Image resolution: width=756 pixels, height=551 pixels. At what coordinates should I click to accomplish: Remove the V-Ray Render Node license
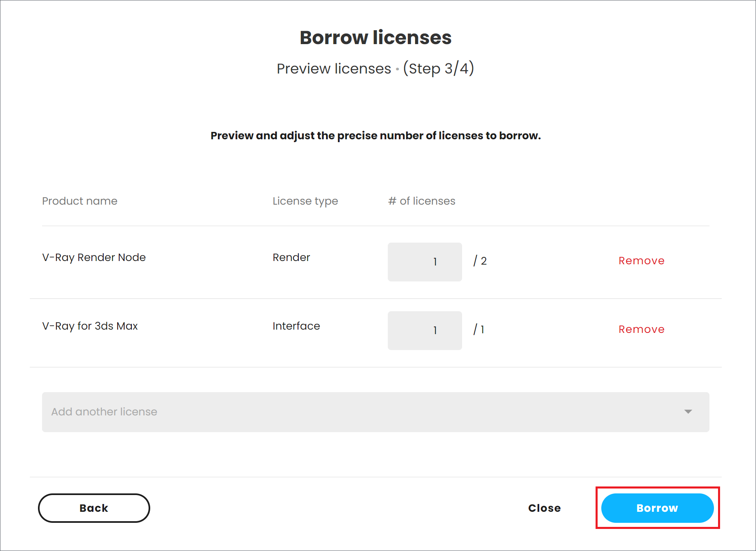tap(641, 261)
